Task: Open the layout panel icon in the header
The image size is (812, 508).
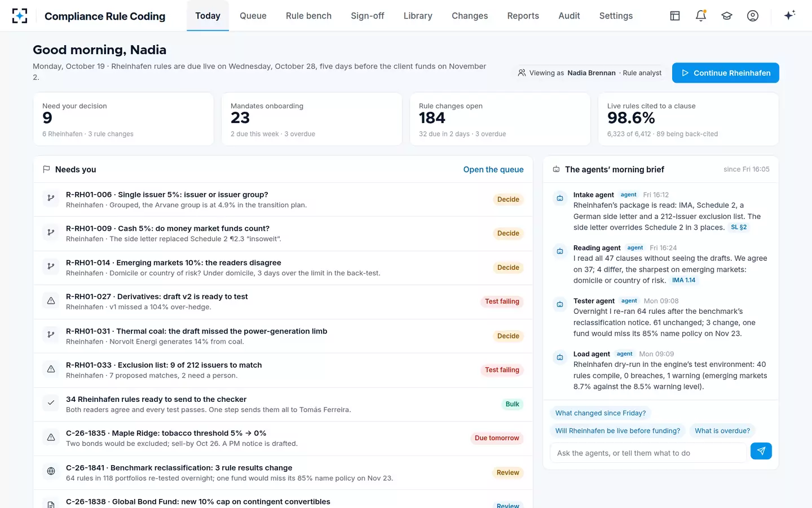Action: point(675,16)
